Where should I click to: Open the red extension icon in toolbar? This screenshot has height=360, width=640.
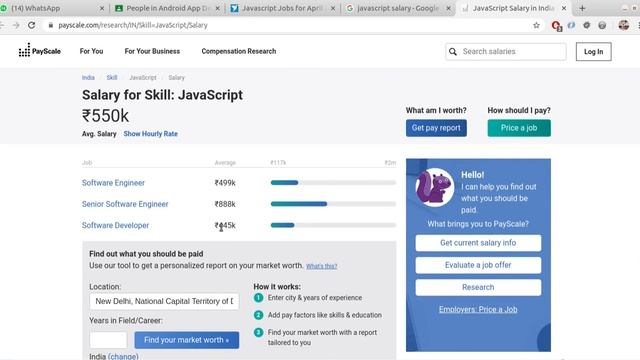(556, 26)
